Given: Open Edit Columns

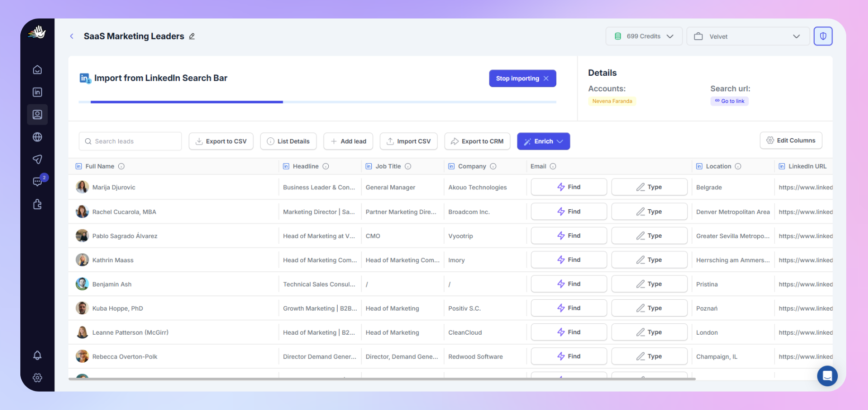Looking at the screenshot, I should (791, 140).
